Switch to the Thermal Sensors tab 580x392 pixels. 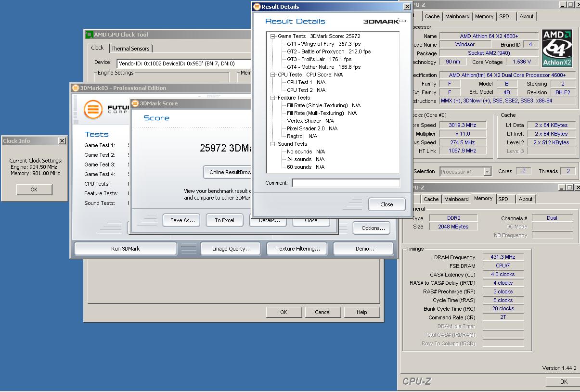click(130, 49)
